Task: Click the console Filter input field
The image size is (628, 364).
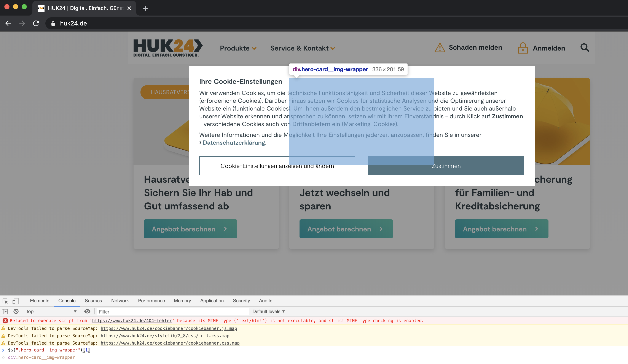Action: click(x=173, y=312)
